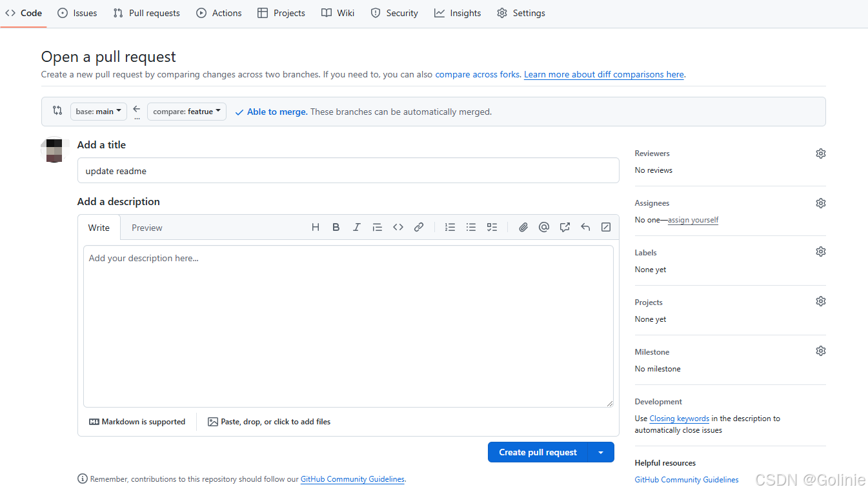Open the GitHub Community Guidelines link in the reminder
This screenshot has height=494, width=868.
coord(352,479)
